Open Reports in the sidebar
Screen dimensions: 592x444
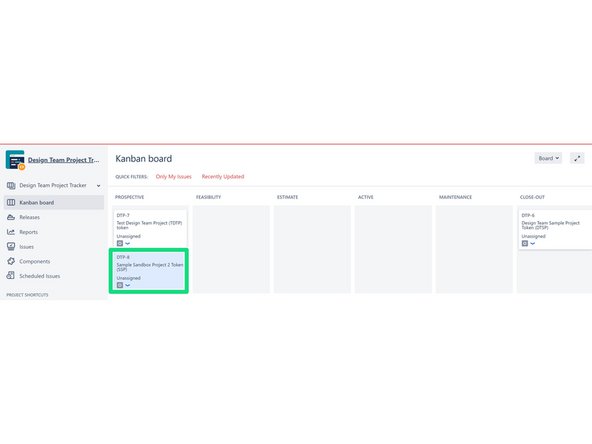(x=28, y=232)
